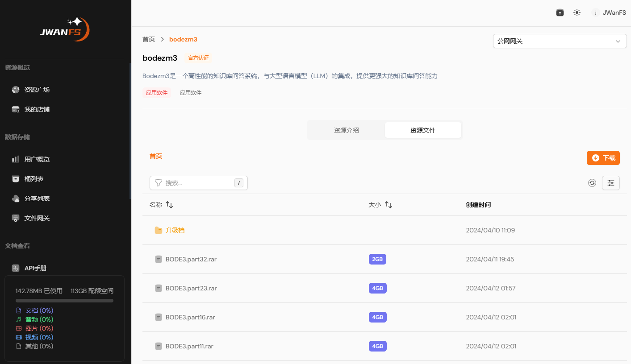Select BODE3.part23.rar file name
631x364 pixels.
191,288
